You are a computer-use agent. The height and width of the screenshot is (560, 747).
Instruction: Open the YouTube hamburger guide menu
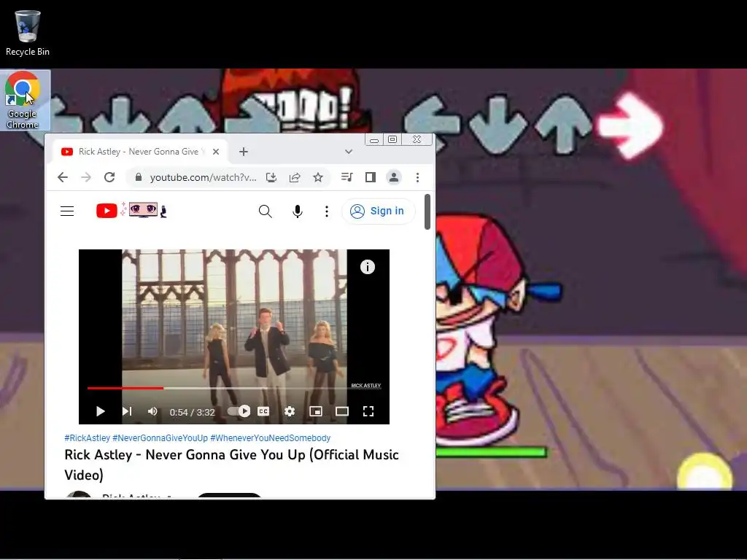67,211
